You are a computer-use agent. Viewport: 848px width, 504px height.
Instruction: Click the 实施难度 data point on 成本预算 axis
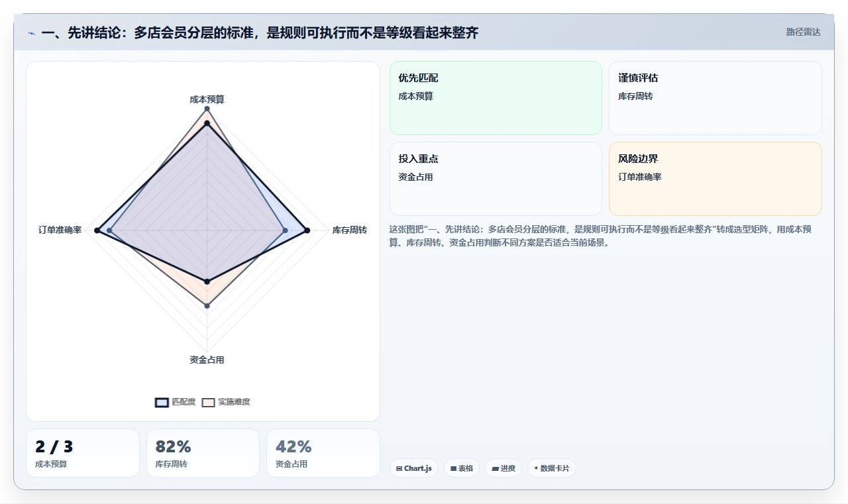[207, 109]
